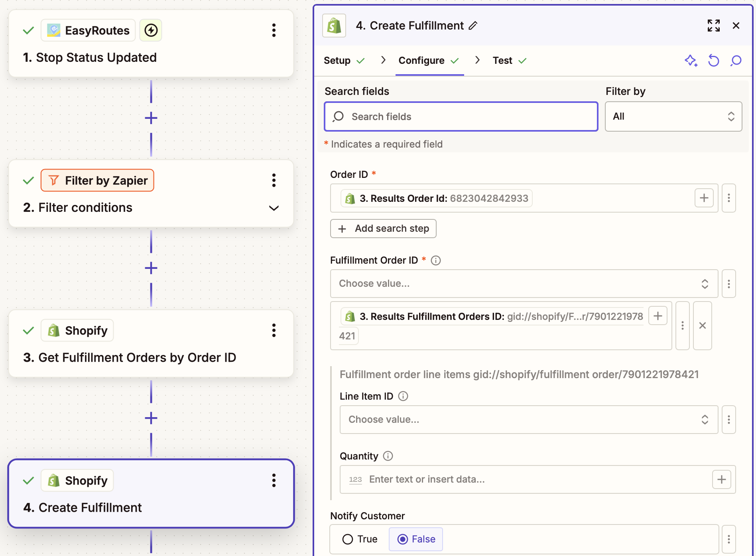Remove the Results Fulfillment Orders ID value
The height and width of the screenshot is (556, 756).
click(x=702, y=325)
